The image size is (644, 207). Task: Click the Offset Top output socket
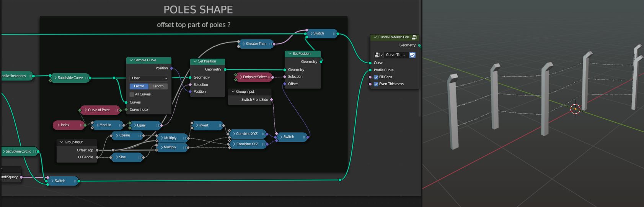[x=97, y=150]
